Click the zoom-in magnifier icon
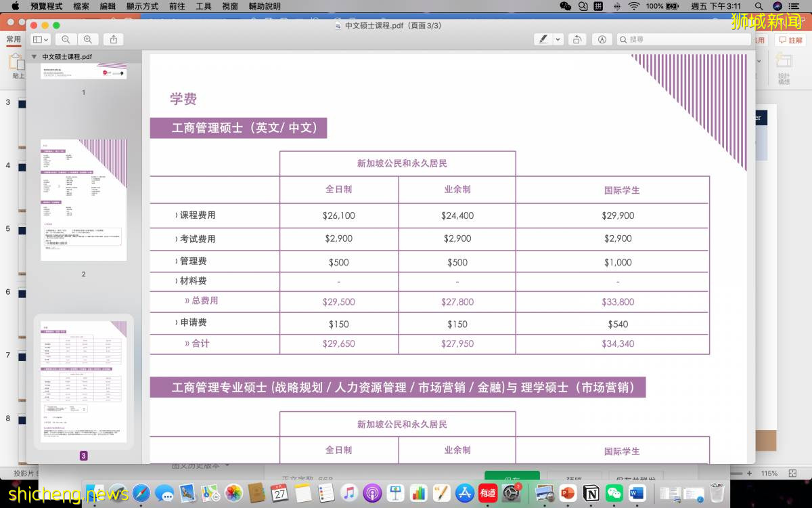The image size is (812, 508). coord(89,39)
